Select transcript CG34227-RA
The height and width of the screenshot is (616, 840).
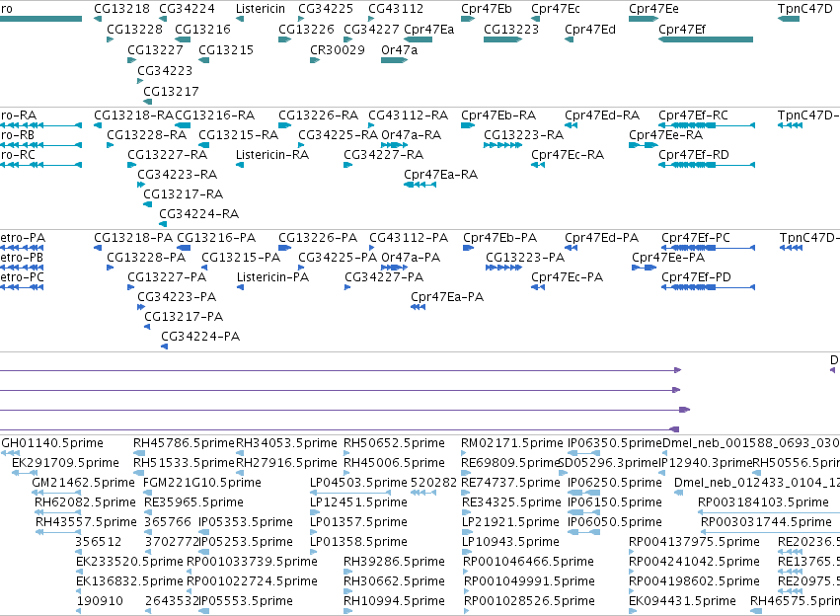384,154
